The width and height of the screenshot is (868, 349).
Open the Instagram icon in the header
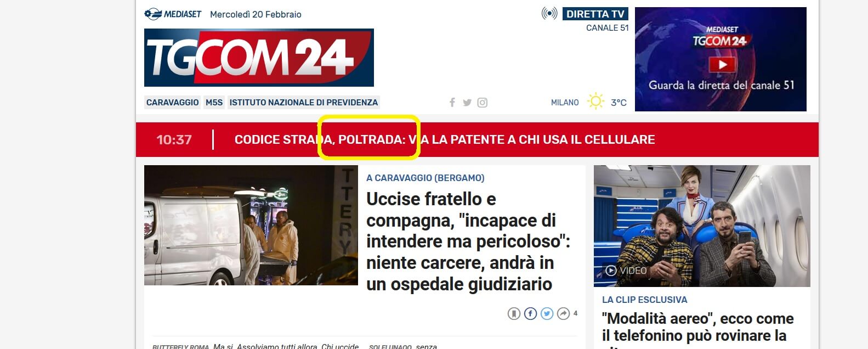tap(482, 103)
